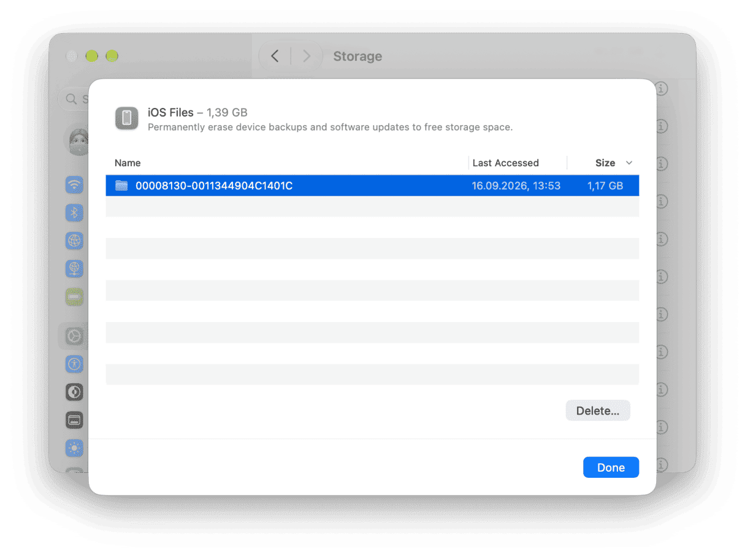745x560 pixels.
Task: Open Battery icon in the settings sidebar
Action: 74,297
